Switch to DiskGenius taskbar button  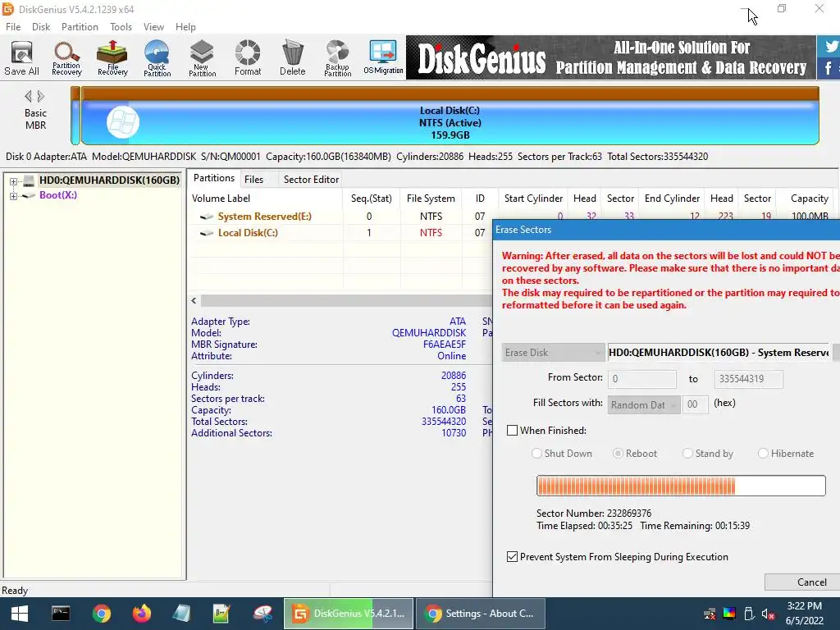pyautogui.click(x=348, y=614)
